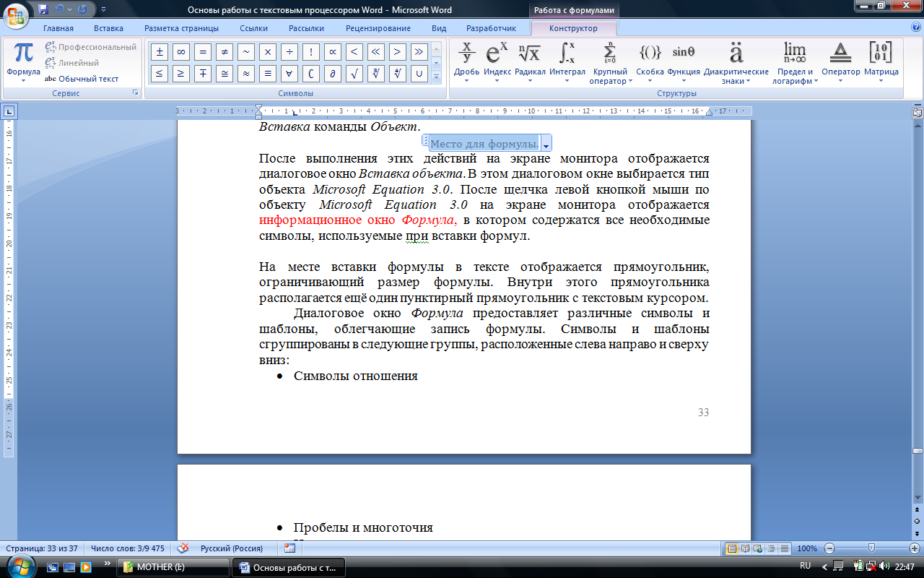The height and width of the screenshot is (578, 924).
Task: Open the Функция structures dropdown
Action: pyautogui.click(x=684, y=64)
